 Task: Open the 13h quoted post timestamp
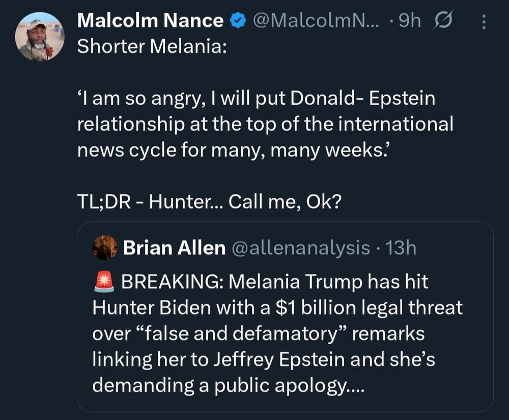(x=401, y=248)
